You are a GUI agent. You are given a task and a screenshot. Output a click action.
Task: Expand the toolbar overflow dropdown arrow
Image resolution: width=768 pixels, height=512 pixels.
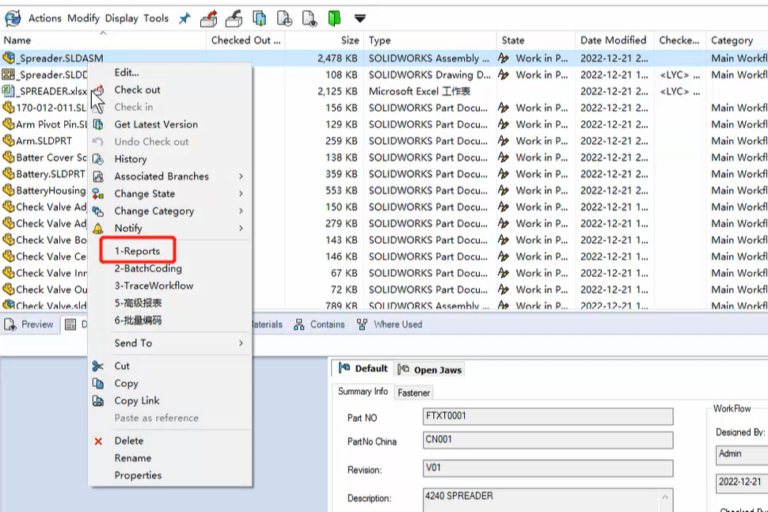click(x=360, y=19)
